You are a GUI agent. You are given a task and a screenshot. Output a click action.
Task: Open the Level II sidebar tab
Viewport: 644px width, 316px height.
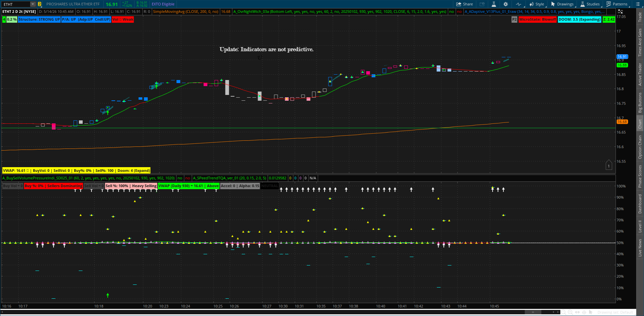[640, 226]
